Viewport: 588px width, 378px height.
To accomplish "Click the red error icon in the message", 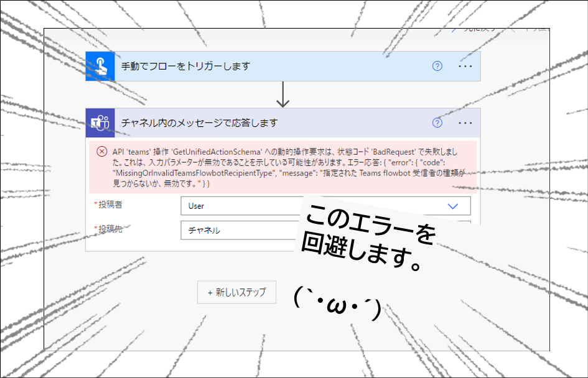I will 102,152.
